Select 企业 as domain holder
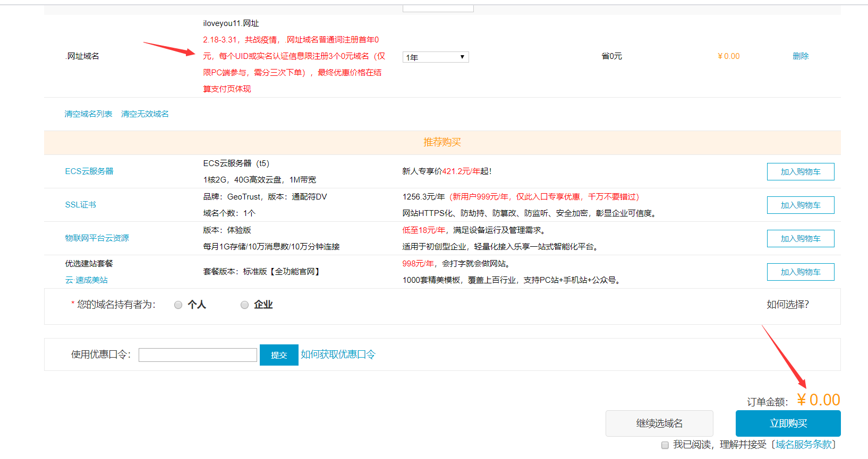 click(245, 305)
